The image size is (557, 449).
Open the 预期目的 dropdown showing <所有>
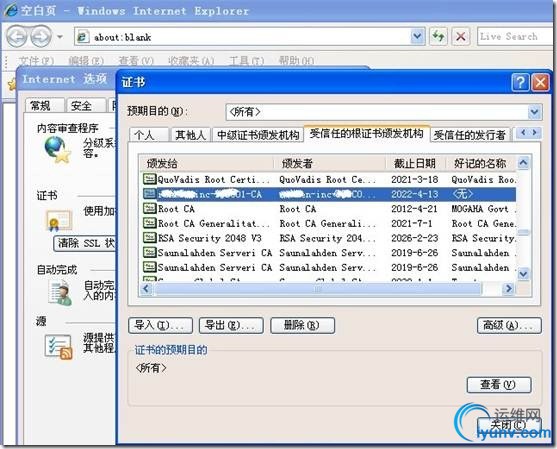(x=384, y=112)
